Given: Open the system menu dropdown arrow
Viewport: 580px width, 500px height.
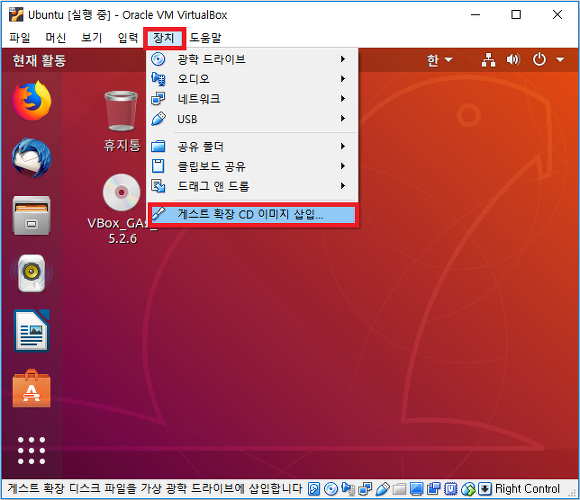Looking at the screenshot, I should tap(560, 60).
